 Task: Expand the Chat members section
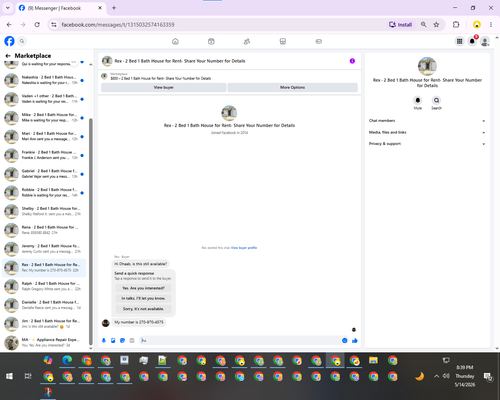[x=427, y=121]
